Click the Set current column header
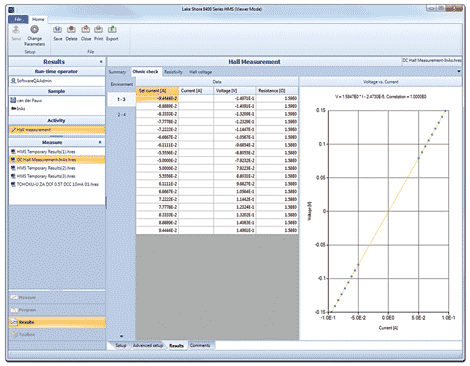470x366 pixels. pos(157,91)
